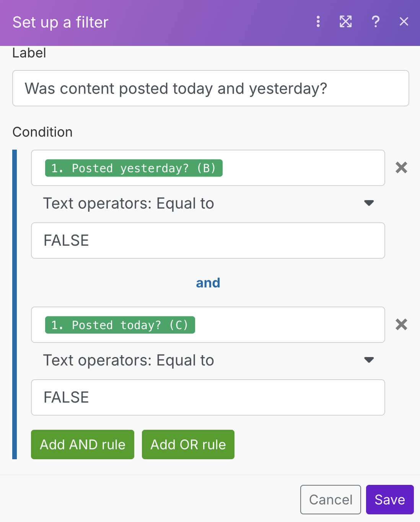Screen dimensions: 420x522
Task: Open the three-dot options menu
Action: [317, 22]
